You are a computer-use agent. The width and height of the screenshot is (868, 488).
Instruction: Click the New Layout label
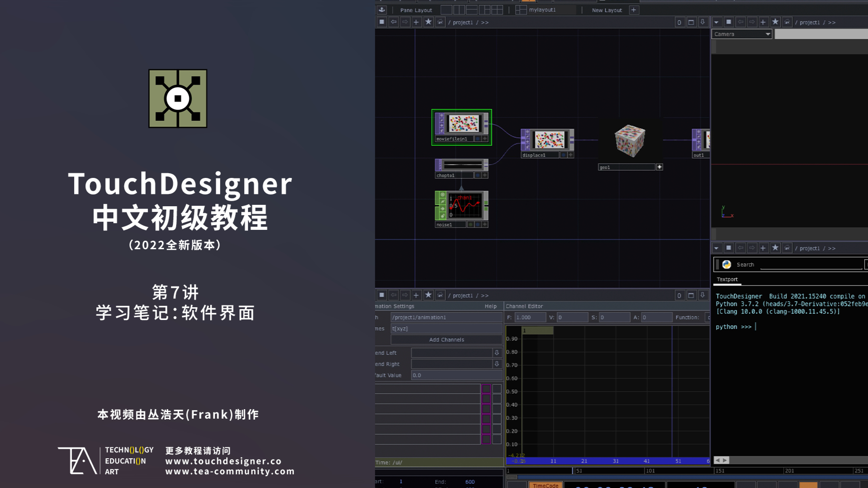607,10
